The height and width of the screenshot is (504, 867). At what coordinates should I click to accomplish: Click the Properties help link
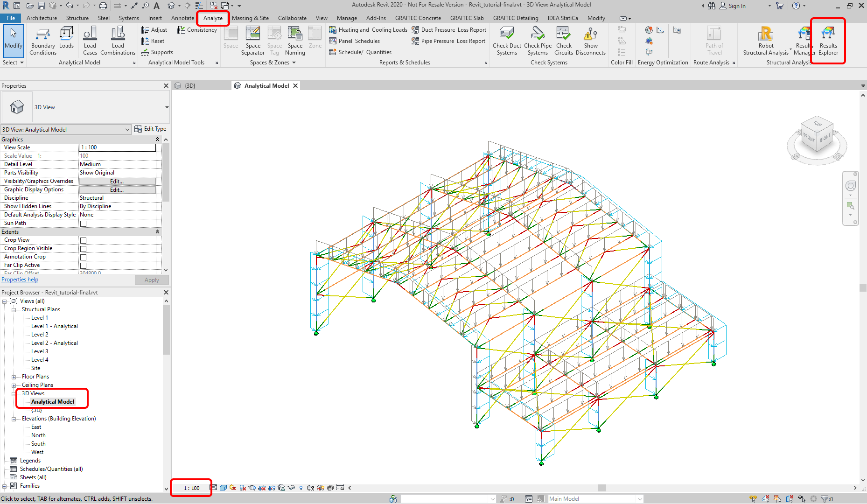(20, 280)
